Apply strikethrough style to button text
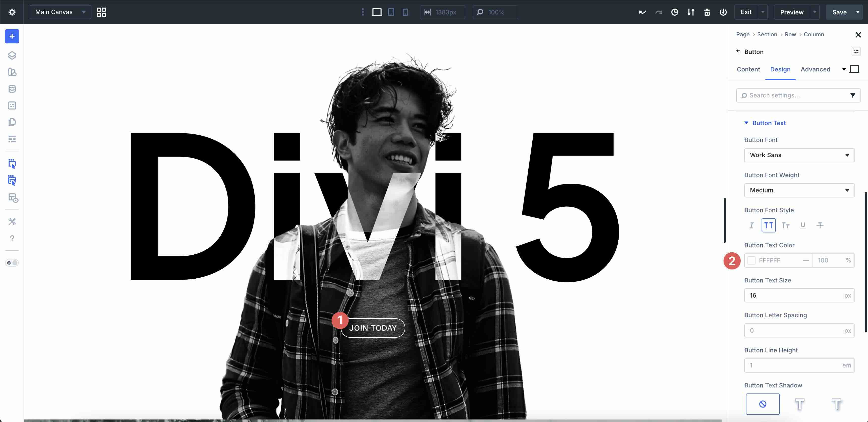This screenshot has width=868, height=422. pyautogui.click(x=820, y=225)
